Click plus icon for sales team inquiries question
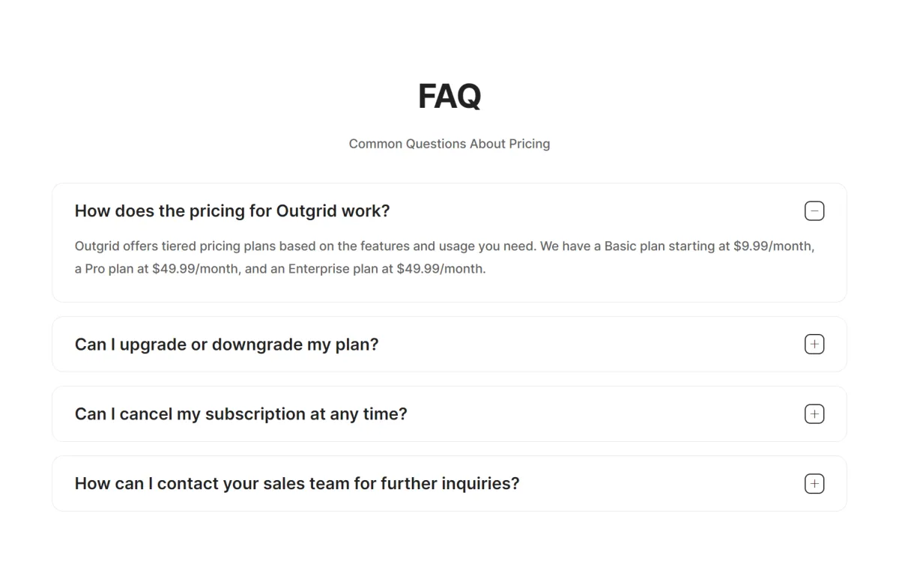This screenshot has height=588, width=899. [x=814, y=484]
